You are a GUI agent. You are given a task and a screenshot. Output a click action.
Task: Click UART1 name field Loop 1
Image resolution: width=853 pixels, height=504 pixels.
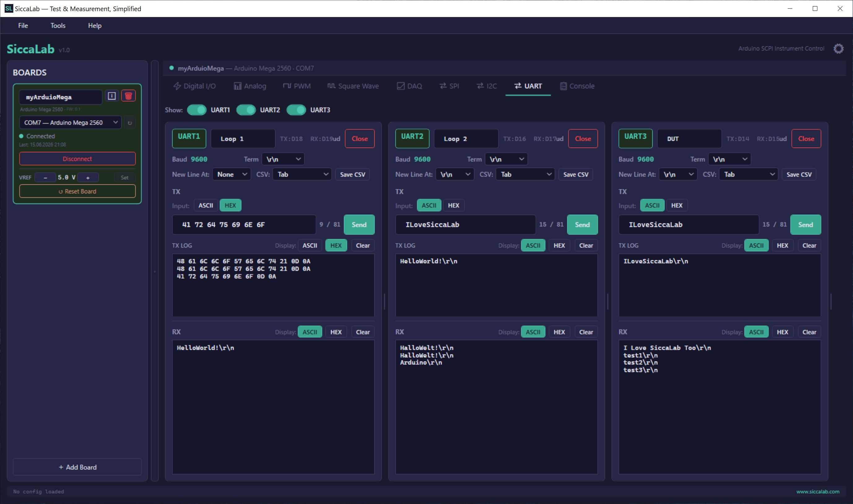coord(243,139)
